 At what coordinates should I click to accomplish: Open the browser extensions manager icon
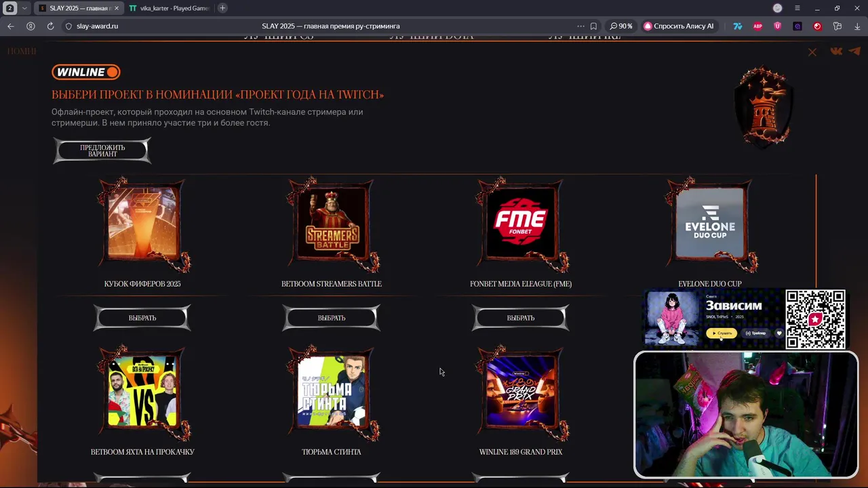point(837,26)
